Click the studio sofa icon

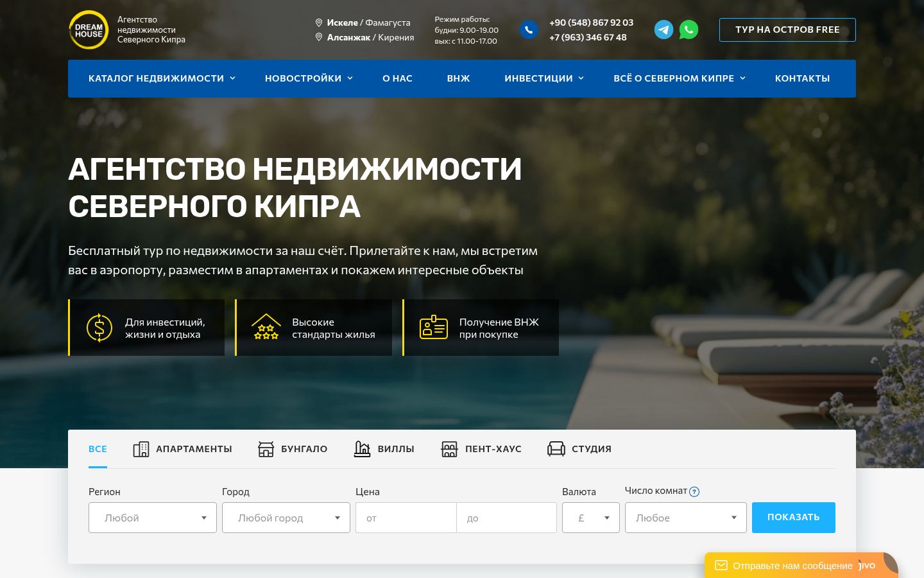tap(556, 449)
